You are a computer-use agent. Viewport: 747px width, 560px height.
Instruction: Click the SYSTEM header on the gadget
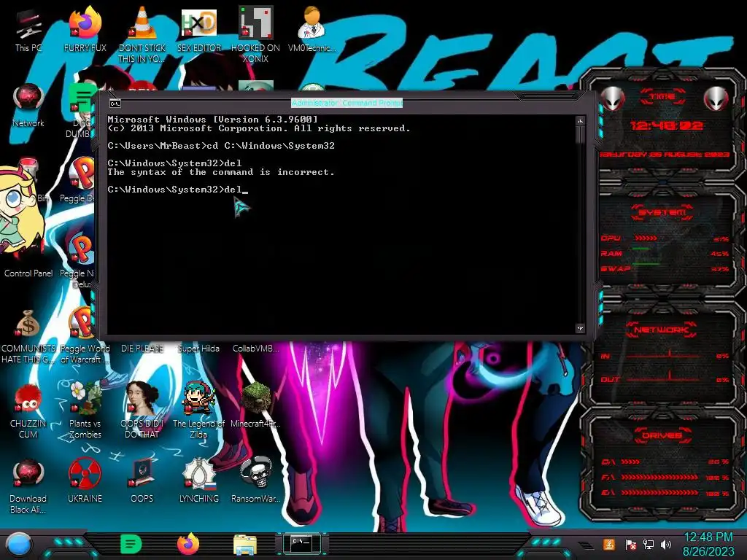click(x=662, y=212)
